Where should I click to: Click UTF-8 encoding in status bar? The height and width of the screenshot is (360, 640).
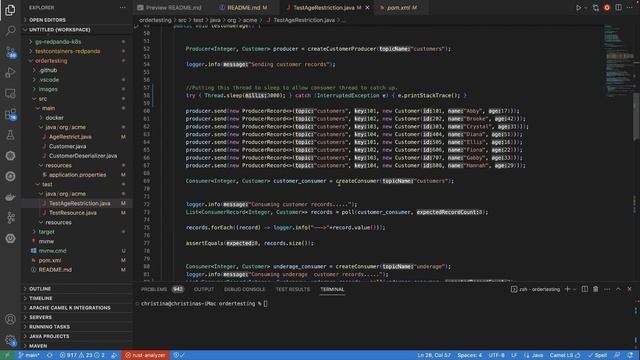(x=496, y=355)
